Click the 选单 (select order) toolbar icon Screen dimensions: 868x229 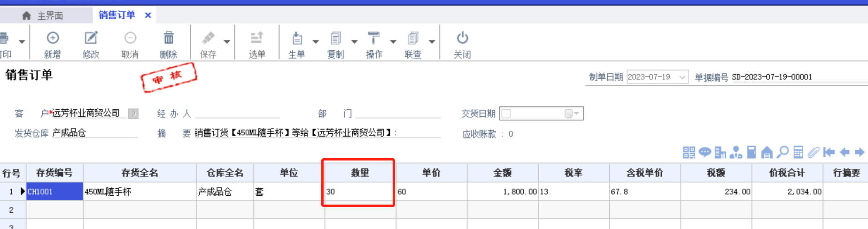pos(257,38)
